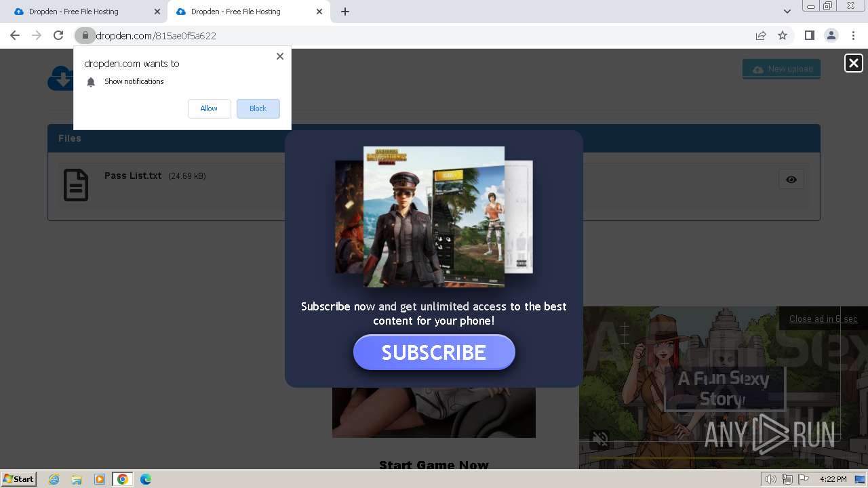
Task: Click the system clock 4:22 PM
Action: pyautogui.click(x=833, y=479)
